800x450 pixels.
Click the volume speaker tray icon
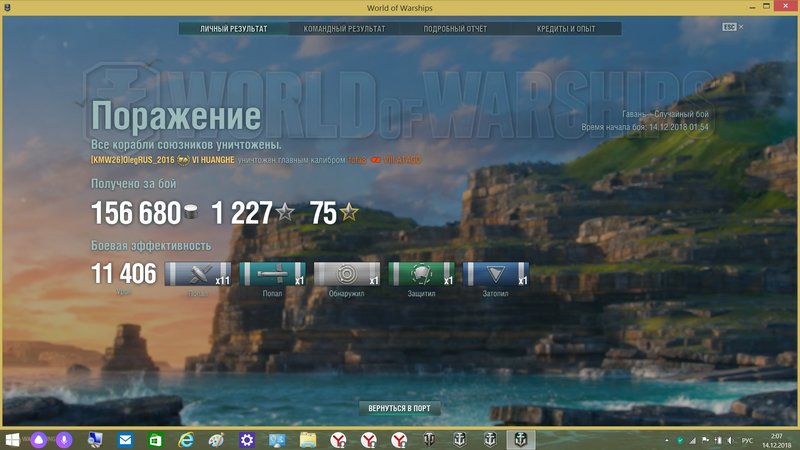click(731, 440)
